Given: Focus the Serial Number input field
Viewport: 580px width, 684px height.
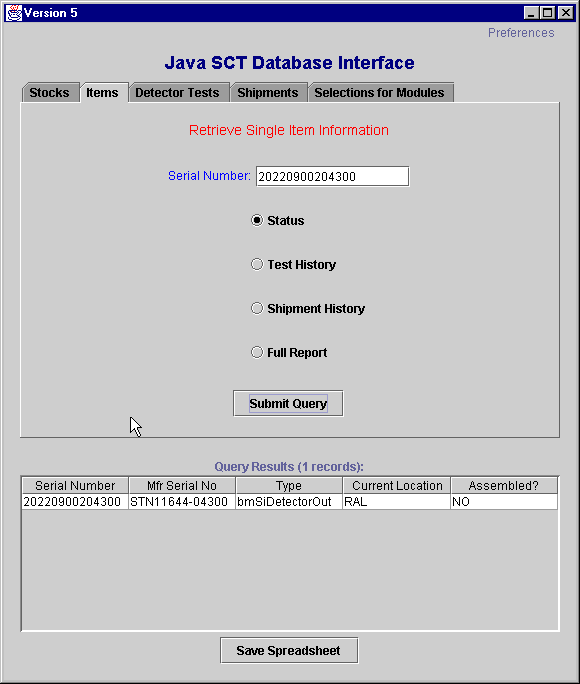Looking at the screenshot, I should click(x=332, y=176).
